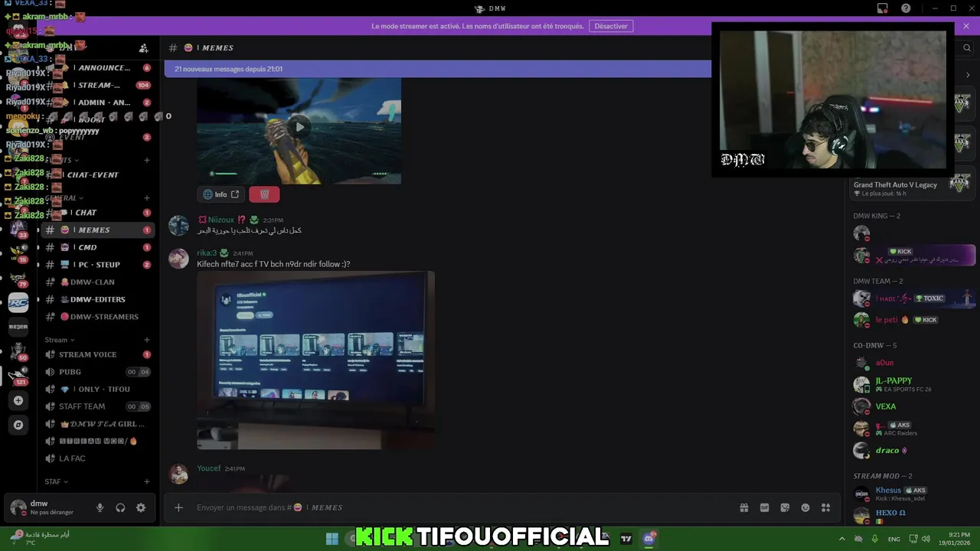Attach a file with the plus icon

178,507
